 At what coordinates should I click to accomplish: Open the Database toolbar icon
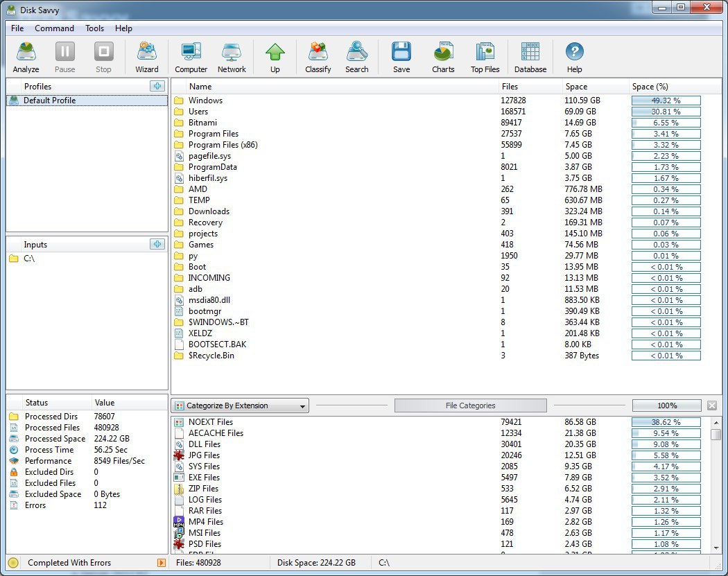(x=530, y=58)
